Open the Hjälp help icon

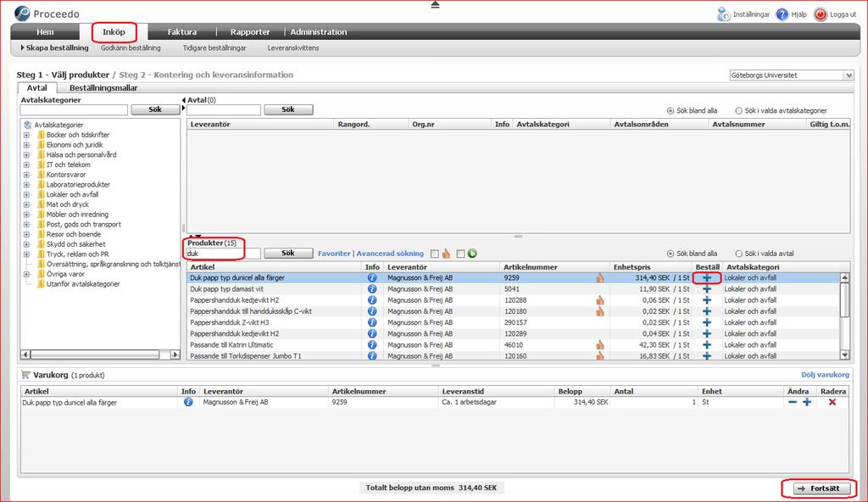point(782,14)
